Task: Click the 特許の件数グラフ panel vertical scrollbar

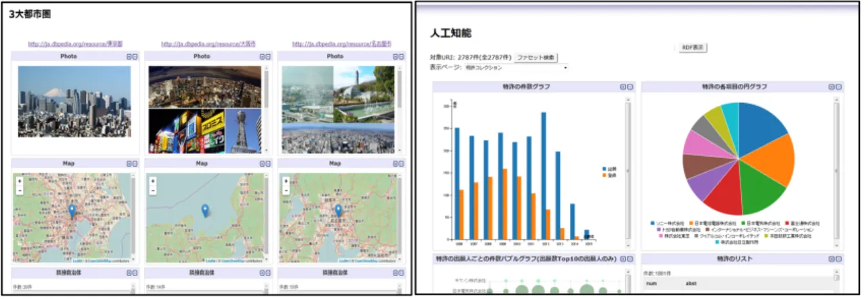Action: 628,172
